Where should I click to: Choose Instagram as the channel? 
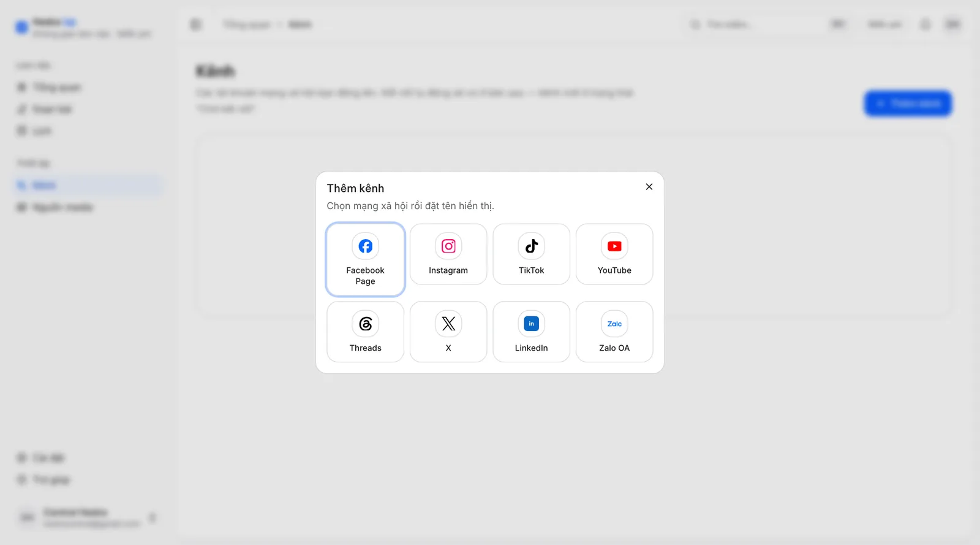[448, 254]
